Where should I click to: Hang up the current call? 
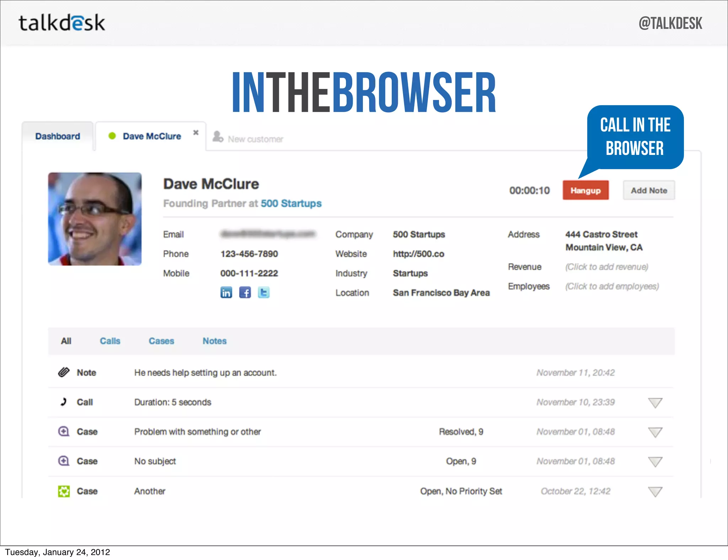click(x=585, y=190)
